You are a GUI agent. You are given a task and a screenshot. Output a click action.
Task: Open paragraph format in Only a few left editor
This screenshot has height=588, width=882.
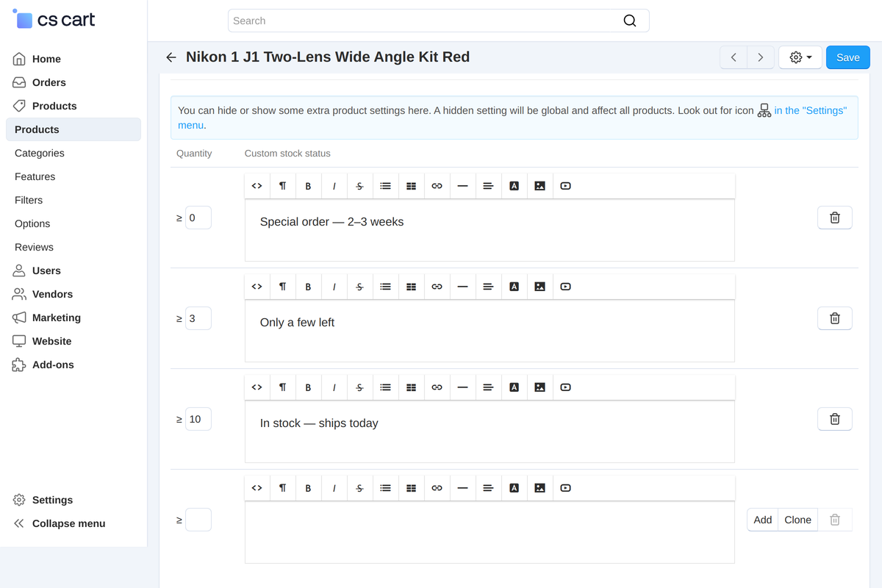[282, 287]
